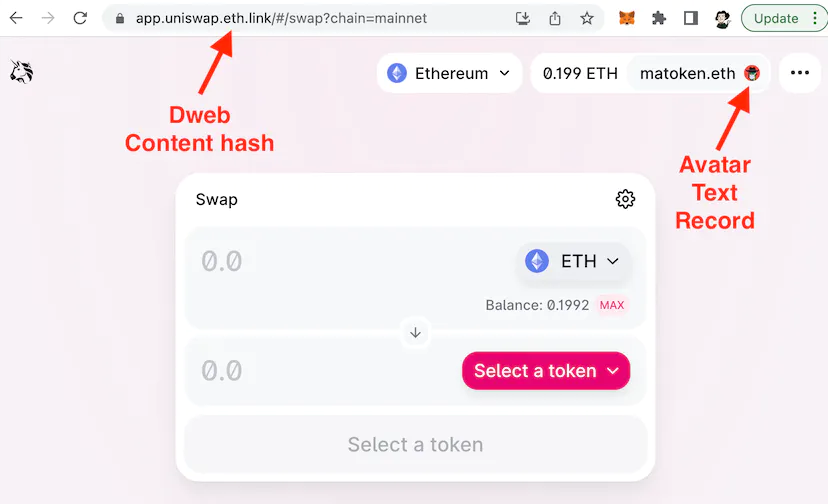This screenshot has width=828, height=504.
Task: Click the Uniswap unicorn logo
Action: [22, 72]
